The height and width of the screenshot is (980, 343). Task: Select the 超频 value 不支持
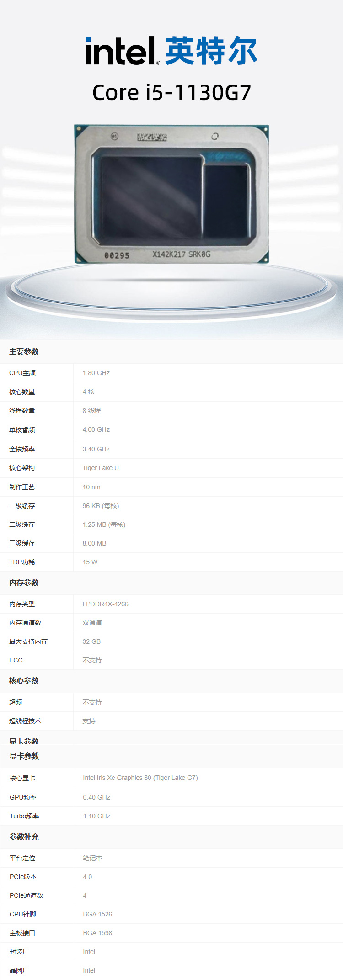[x=92, y=702]
